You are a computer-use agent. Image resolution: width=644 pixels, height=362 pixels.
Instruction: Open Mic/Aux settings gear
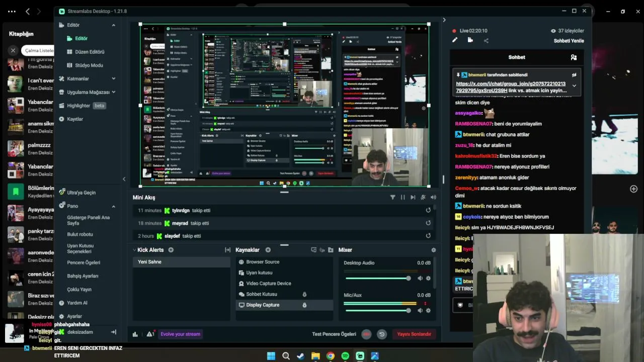point(428,311)
